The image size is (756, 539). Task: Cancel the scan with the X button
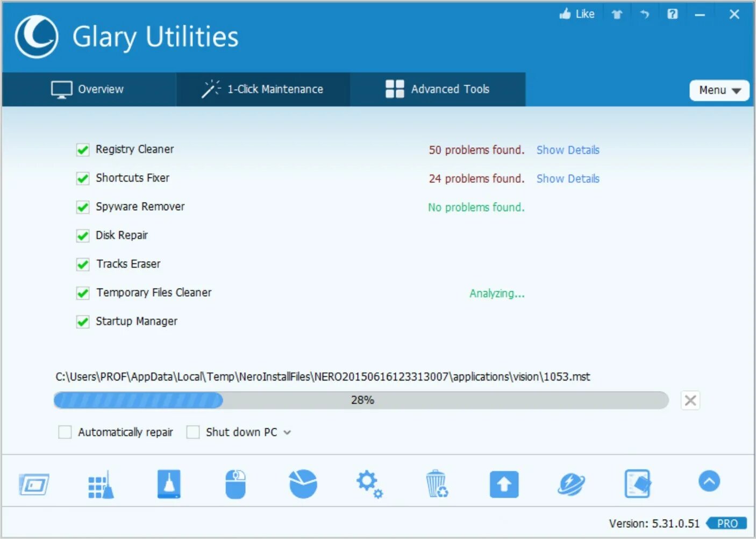click(690, 400)
